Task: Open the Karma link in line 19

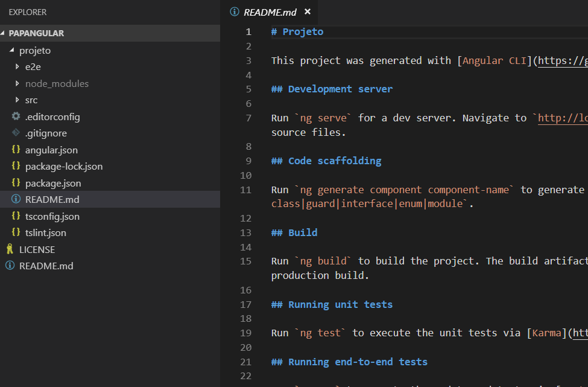Action: 547,333
